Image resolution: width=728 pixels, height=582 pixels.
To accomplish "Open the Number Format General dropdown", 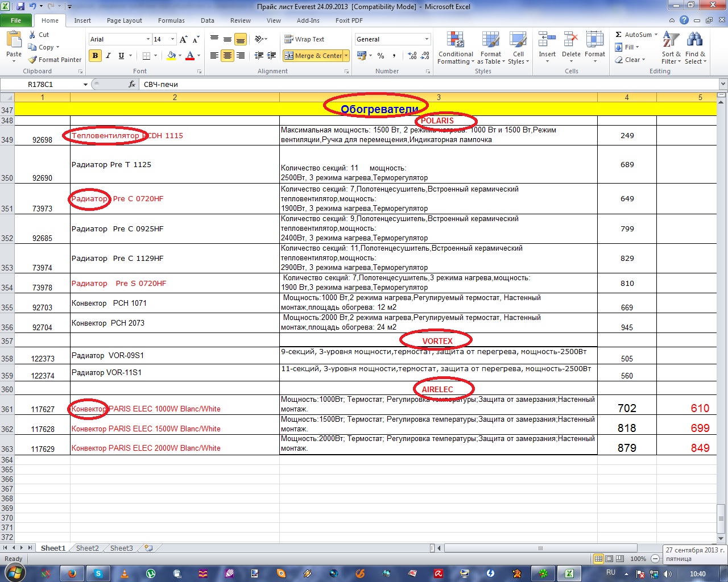I will click(x=427, y=39).
